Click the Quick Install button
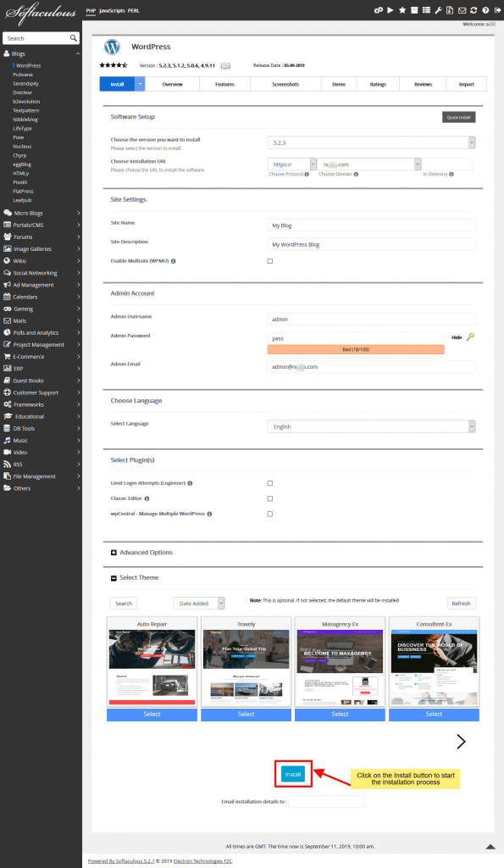This screenshot has height=868, width=504. [x=458, y=117]
